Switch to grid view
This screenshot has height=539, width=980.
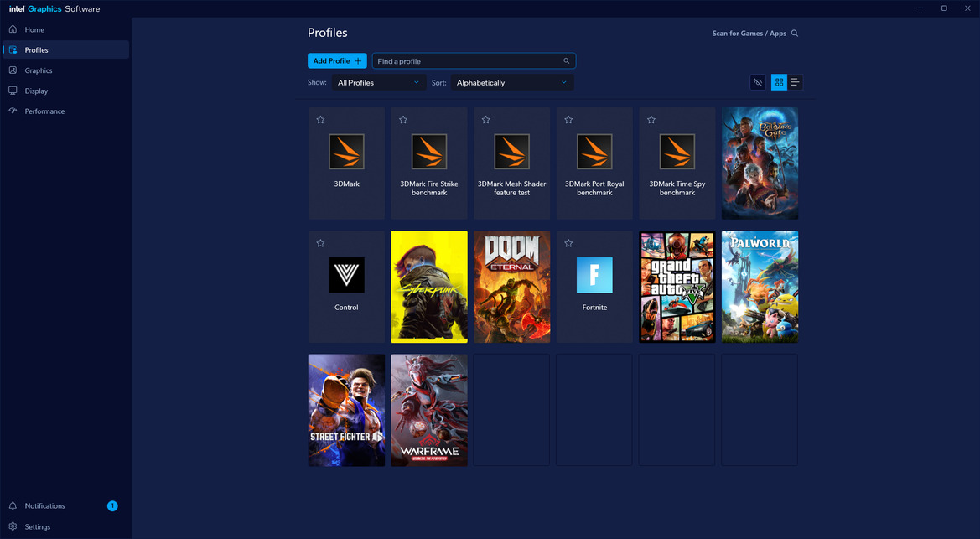[x=779, y=82]
